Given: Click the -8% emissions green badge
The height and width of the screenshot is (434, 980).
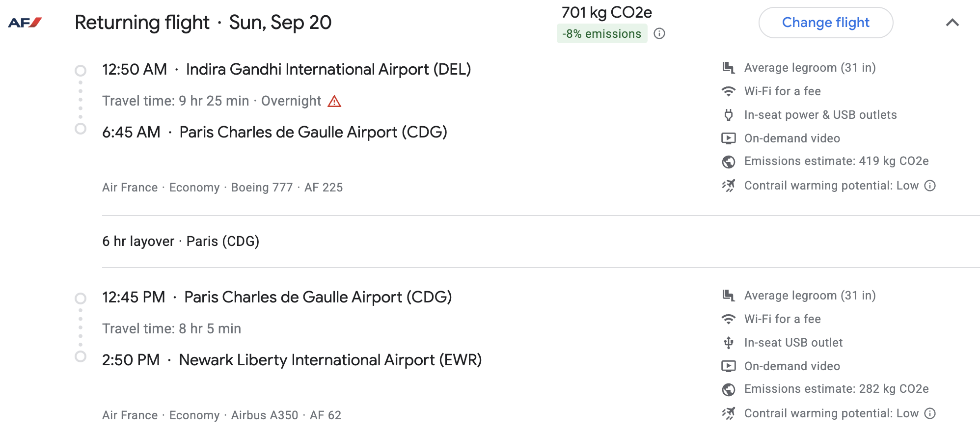Looking at the screenshot, I should (601, 34).
